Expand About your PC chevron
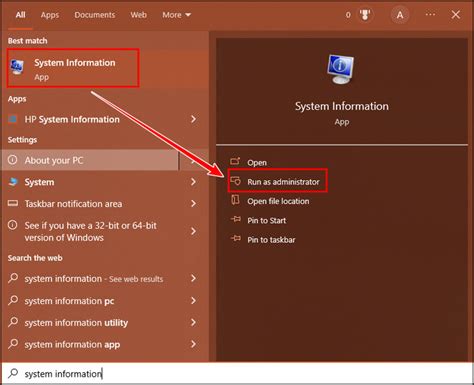The height and width of the screenshot is (385, 474). [193, 161]
